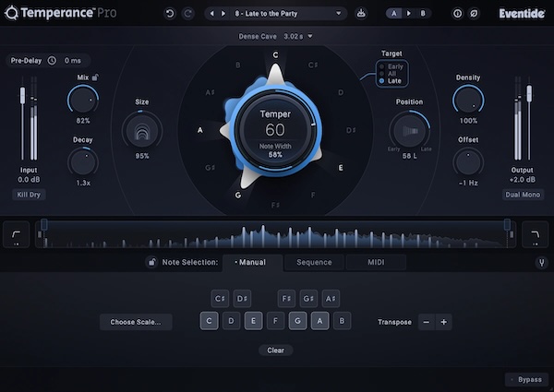Select Early target radio option
Image resolution: width=554 pixels, height=392 pixels.
(x=391, y=66)
